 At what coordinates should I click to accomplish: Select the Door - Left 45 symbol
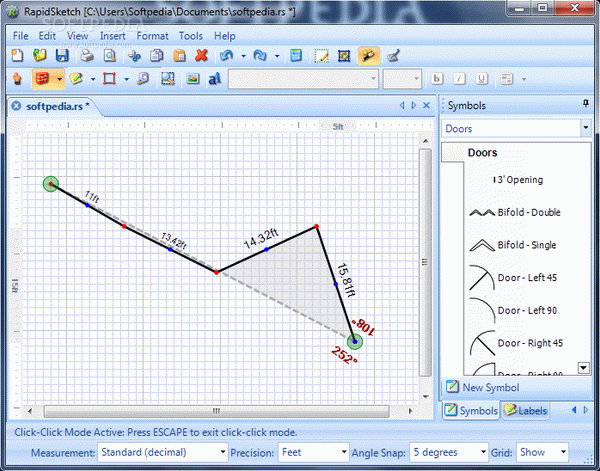point(513,277)
